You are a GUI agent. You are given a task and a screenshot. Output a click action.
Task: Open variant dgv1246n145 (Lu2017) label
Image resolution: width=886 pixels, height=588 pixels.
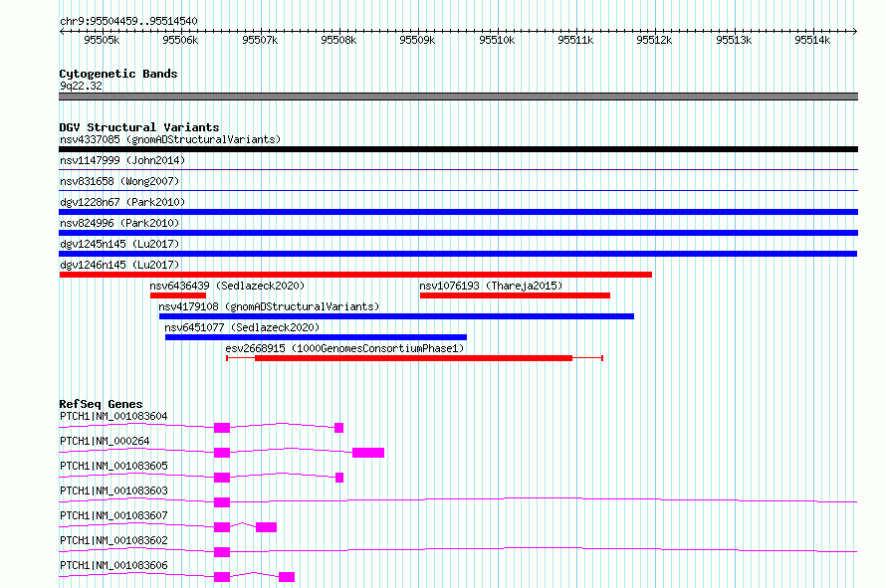click(x=119, y=265)
